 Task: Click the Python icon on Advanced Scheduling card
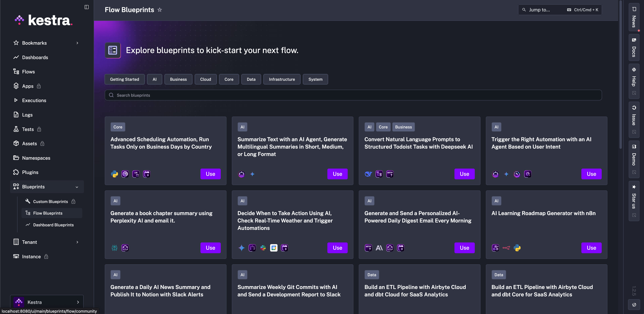point(114,174)
